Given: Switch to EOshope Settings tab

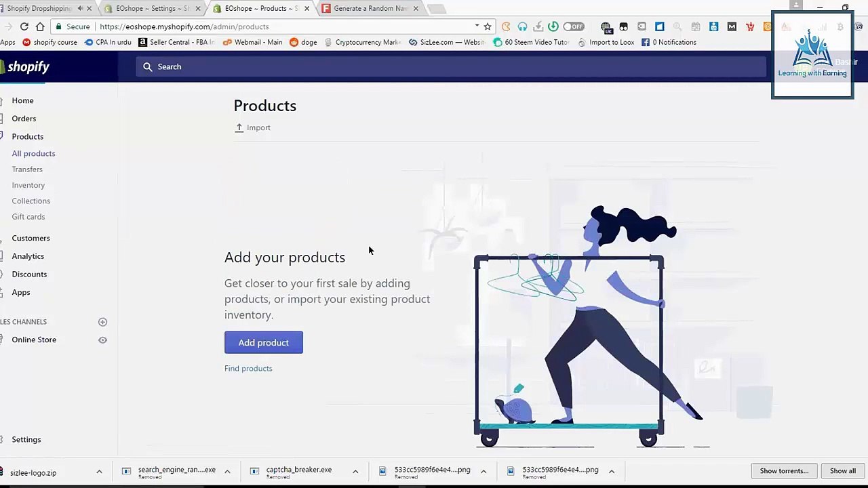Looking at the screenshot, I should [x=153, y=8].
